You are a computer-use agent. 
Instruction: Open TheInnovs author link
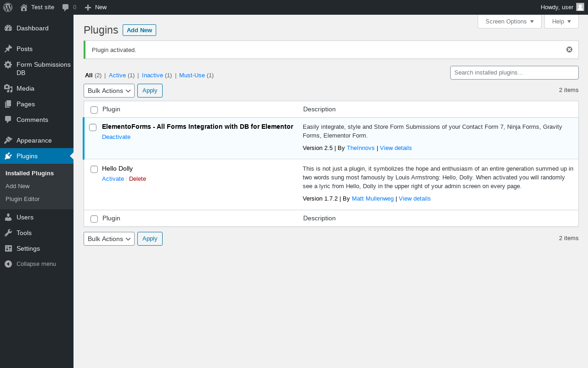(361, 148)
